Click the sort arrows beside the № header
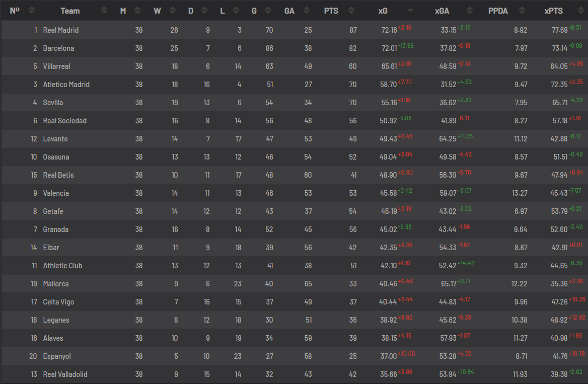This screenshot has height=384, width=588. pyautogui.click(x=32, y=11)
